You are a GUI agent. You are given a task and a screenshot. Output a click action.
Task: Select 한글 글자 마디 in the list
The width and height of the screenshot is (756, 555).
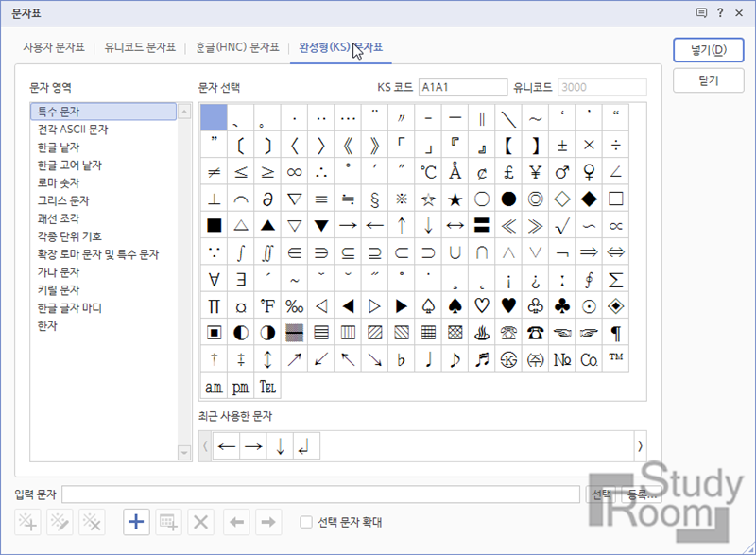click(104, 307)
